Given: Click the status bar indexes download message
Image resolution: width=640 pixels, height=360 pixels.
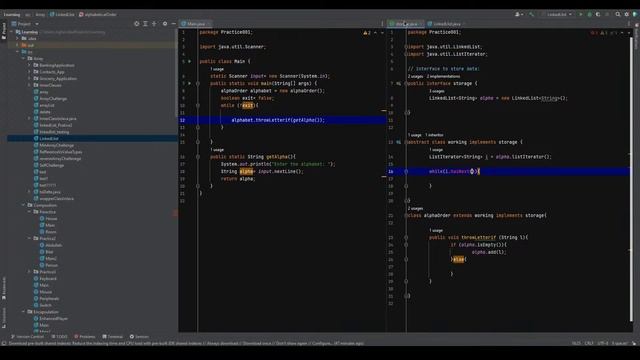Looking at the screenshot, I should [x=186, y=343].
